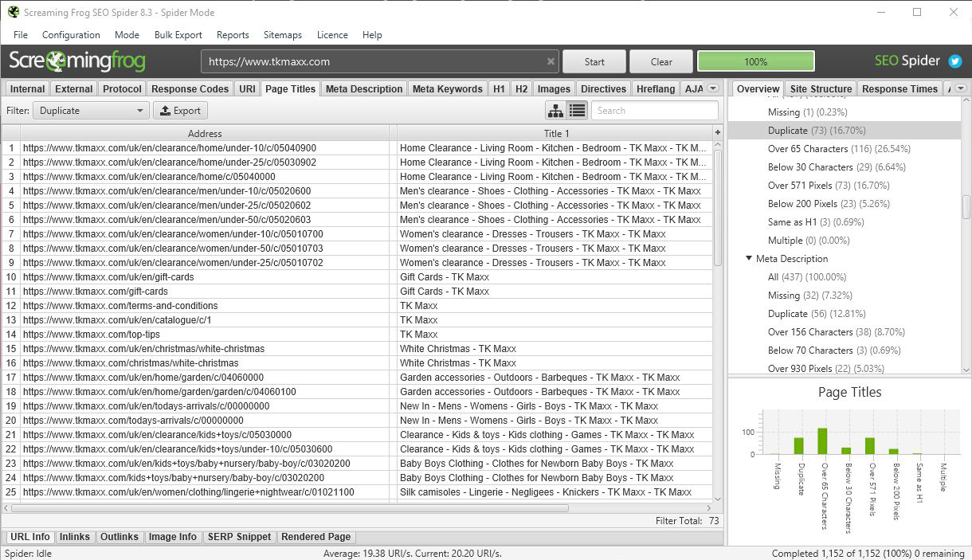Select the Page Titles tab
Screen dimensions: 972x560
click(x=290, y=88)
